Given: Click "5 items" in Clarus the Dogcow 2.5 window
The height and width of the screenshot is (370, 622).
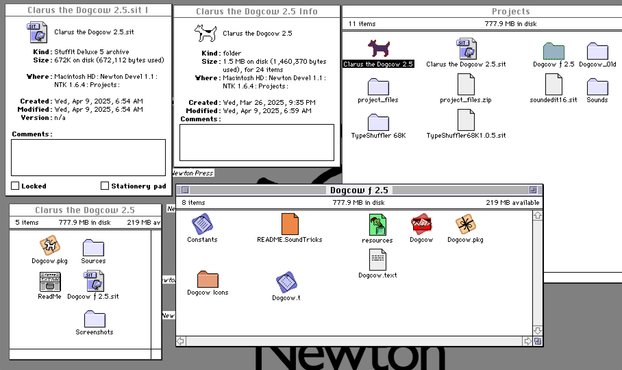Looking at the screenshot, I should coord(27,222).
